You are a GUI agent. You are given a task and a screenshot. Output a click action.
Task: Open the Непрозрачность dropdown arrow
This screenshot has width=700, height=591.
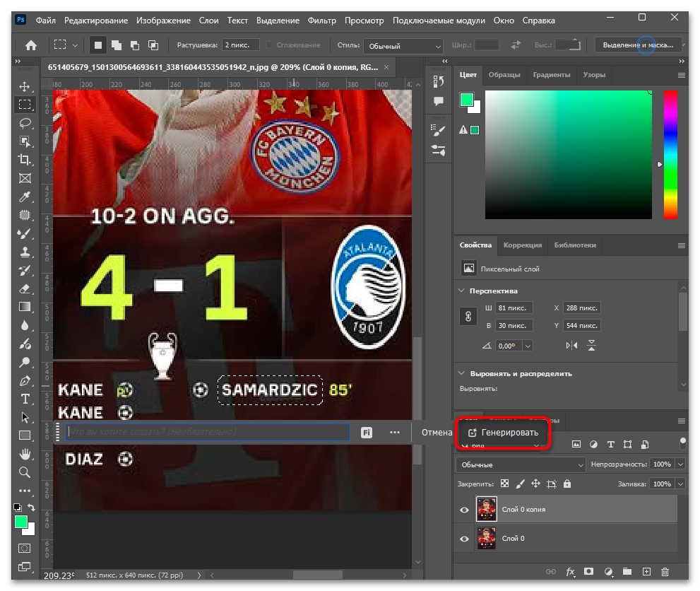click(x=680, y=464)
